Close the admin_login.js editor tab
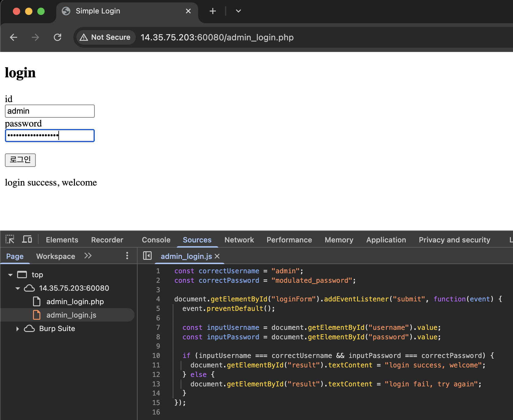The width and height of the screenshot is (513, 420). pos(217,256)
